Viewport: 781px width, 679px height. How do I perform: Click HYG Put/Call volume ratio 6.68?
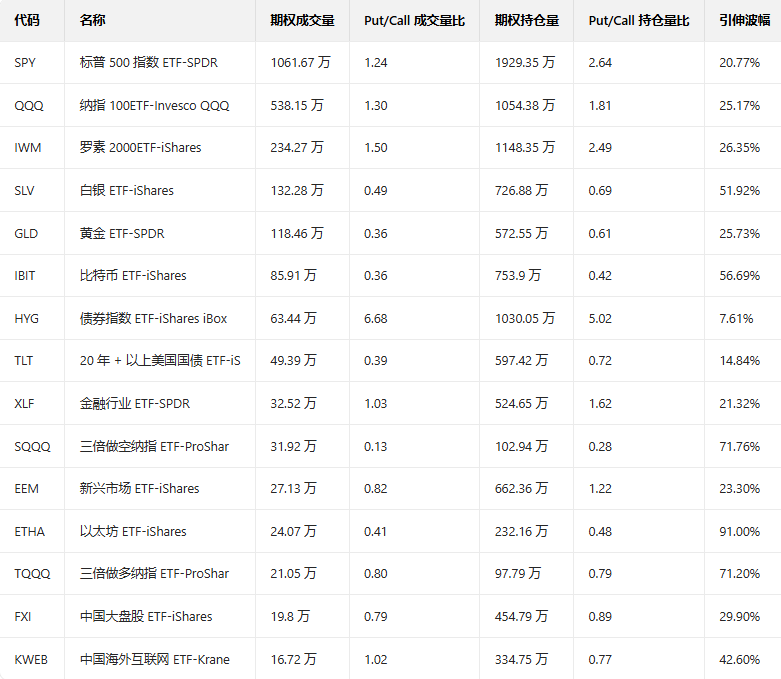(x=376, y=319)
